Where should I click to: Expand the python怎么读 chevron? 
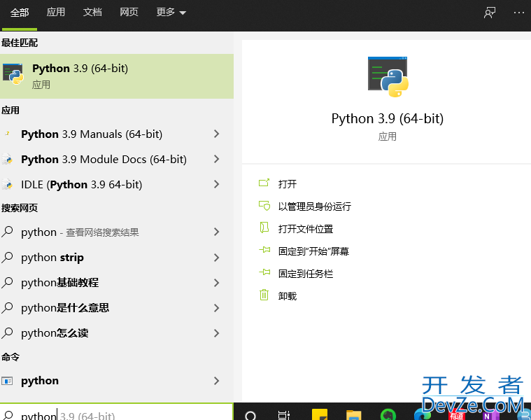point(217,333)
